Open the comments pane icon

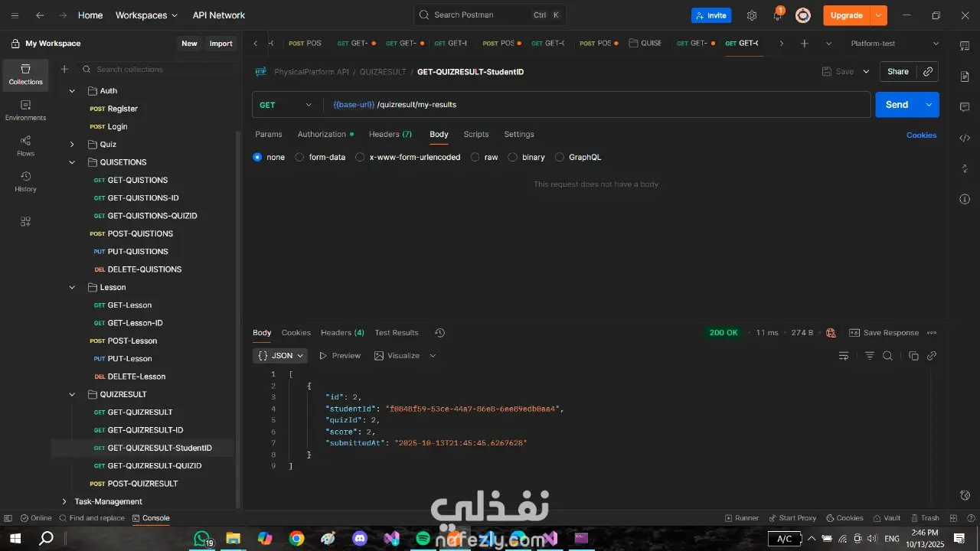965,107
